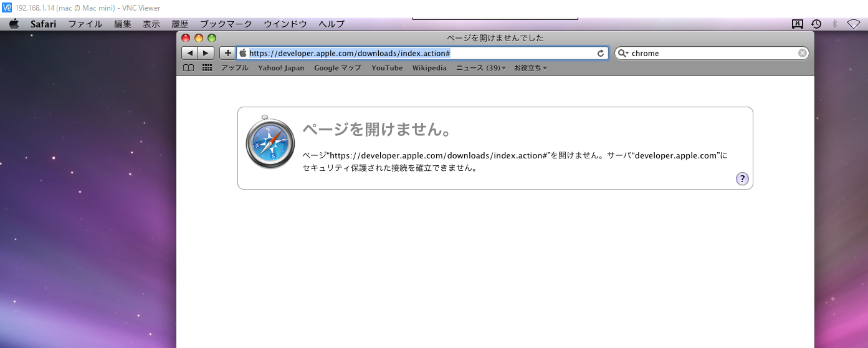Screen dimensions: 868x348
Task: Open the ブックマーク menu
Action: pyautogui.click(x=226, y=24)
